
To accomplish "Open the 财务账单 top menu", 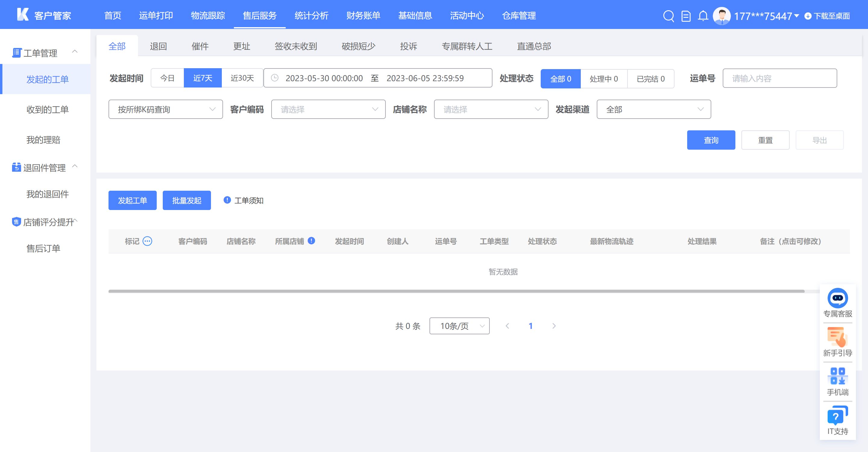I will click(x=363, y=15).
